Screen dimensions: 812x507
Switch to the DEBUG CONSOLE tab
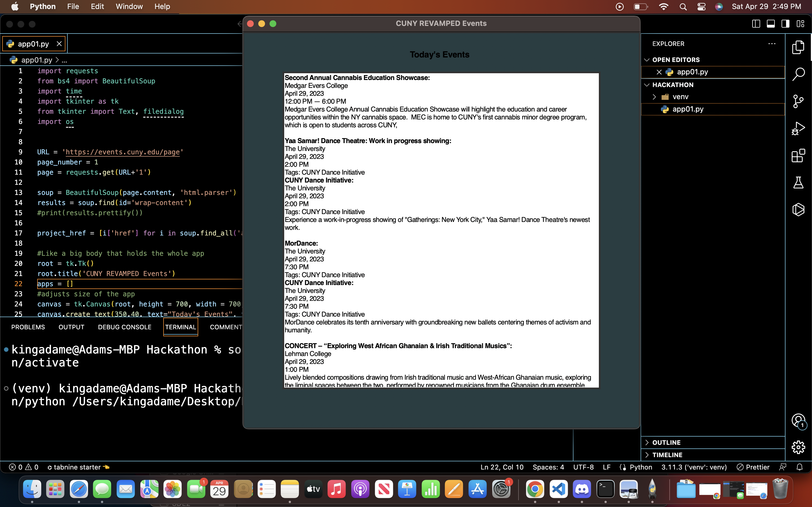(x=125, y=327)
